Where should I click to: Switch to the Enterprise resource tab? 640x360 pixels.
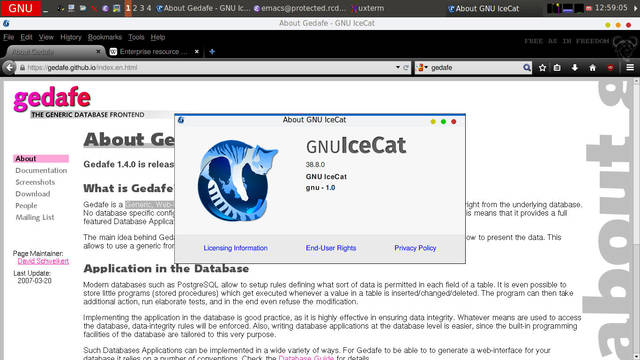(154, 51)
